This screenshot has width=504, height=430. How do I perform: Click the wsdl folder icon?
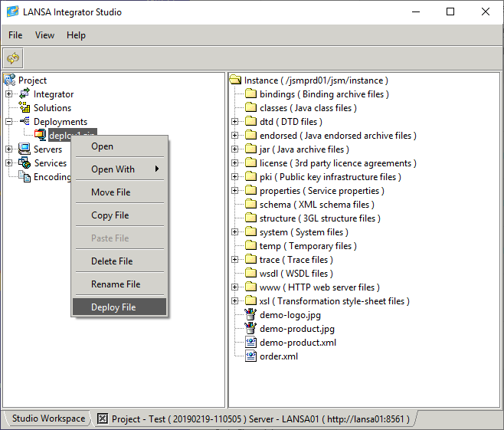(x=250, y=274)
